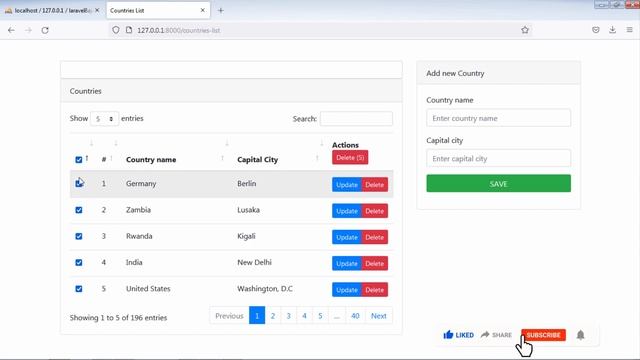Click 'Showing 1 to 5 of 196 entries'
This screenshot has width=640, height=360.
[x=118, y=318]
